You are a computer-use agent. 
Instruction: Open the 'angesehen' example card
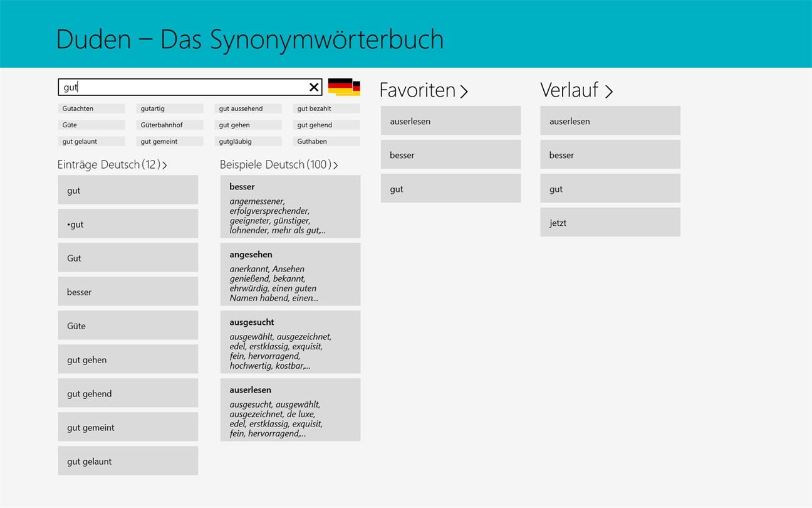tap(290, 274)
